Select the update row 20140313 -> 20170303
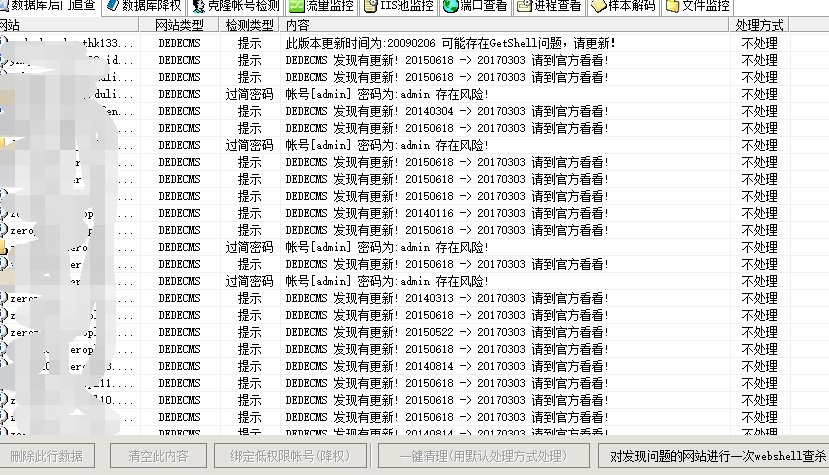 point(414,298)
